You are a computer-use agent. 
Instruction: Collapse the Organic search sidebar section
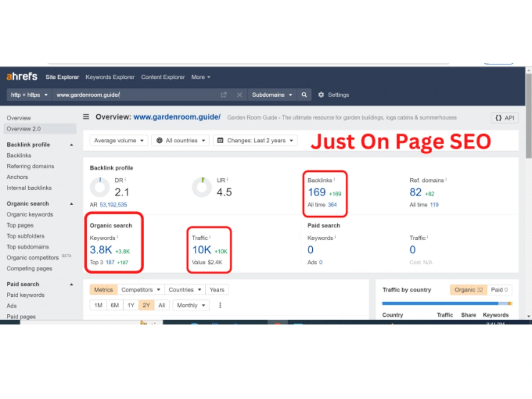click(71, 204)
